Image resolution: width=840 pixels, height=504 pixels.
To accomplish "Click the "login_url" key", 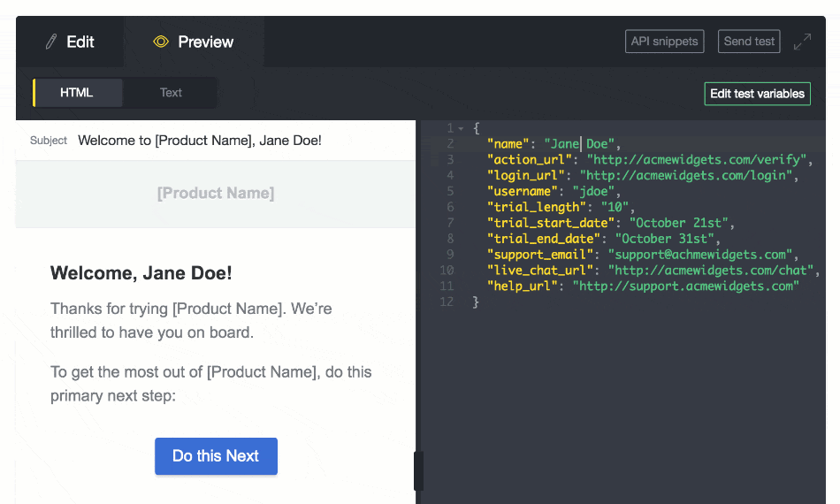I will pyautogui.click(x=525, y=176).
